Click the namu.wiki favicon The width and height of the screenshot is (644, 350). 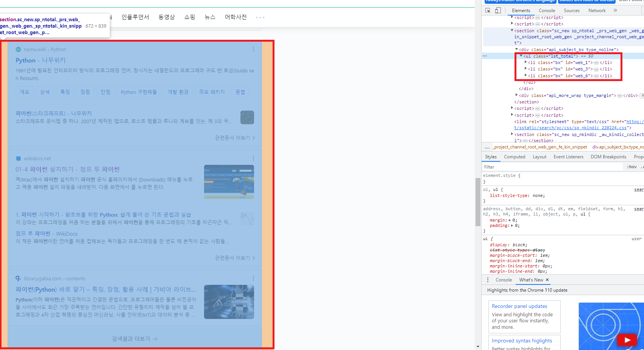(18, 49)
